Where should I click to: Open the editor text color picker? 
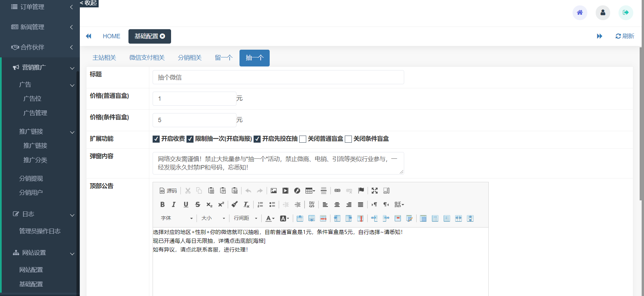[x=270, y=218]
